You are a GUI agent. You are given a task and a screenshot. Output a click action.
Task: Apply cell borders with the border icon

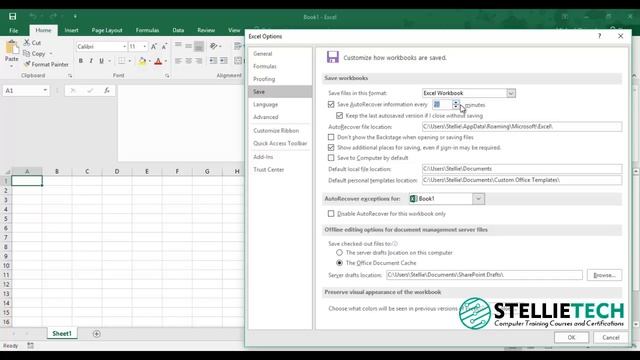coord(122,61)
